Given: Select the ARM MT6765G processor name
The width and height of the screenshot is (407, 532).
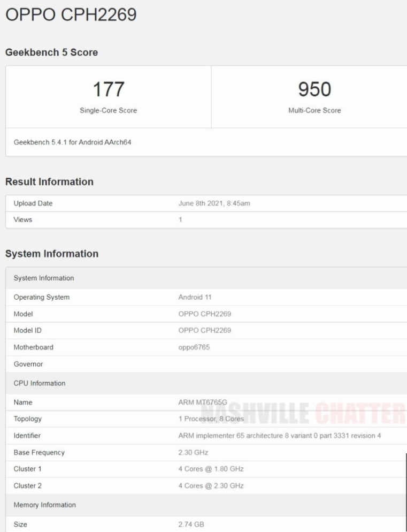Looking at the screenshot, I should click(203, 402).
